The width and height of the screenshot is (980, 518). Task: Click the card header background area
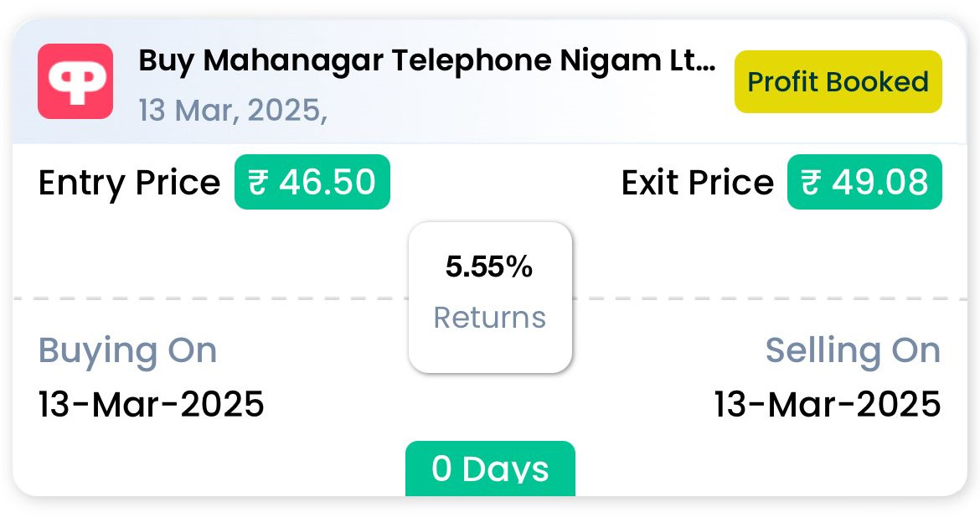pyautogui.click(x=490, y=82)
